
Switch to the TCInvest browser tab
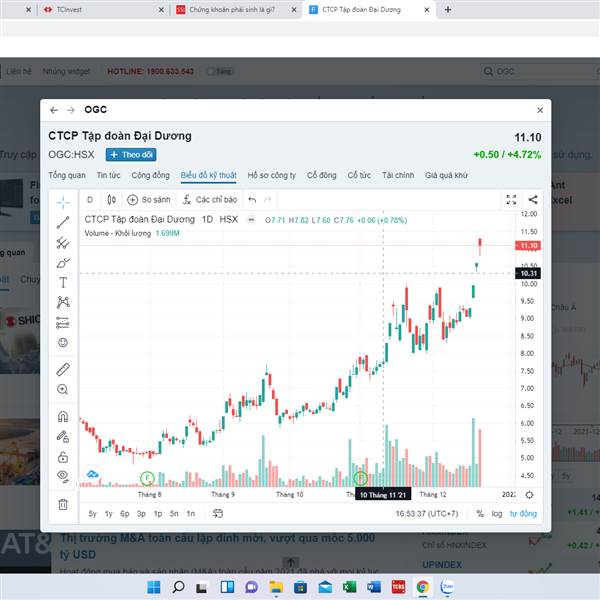[x=102, y=10]
